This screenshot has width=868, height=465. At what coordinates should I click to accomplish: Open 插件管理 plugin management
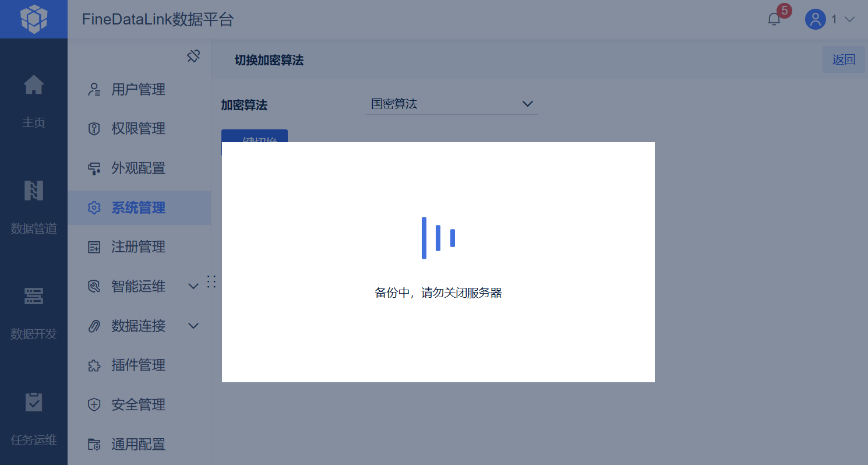139,365
